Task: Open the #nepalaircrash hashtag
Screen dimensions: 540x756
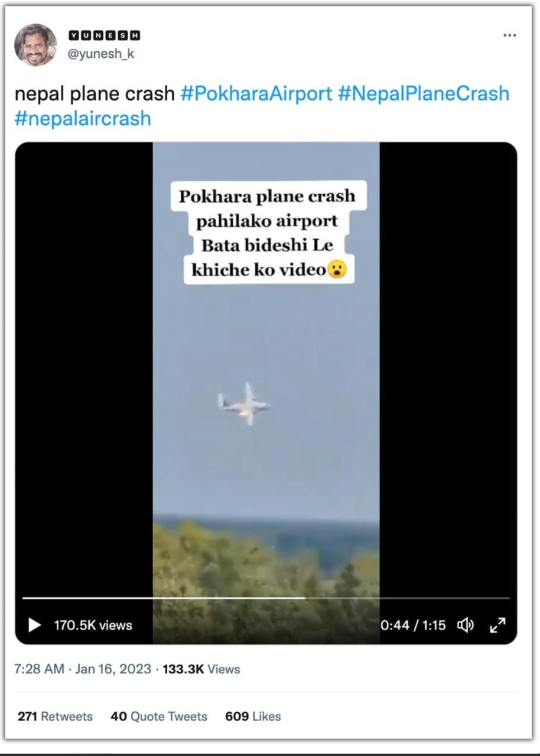Action: click(83, 118)
